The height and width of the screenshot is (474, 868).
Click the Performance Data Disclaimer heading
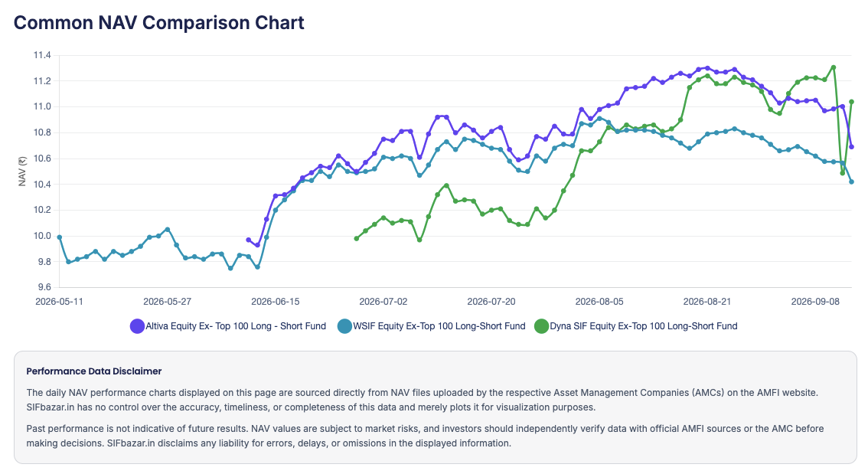94,371
